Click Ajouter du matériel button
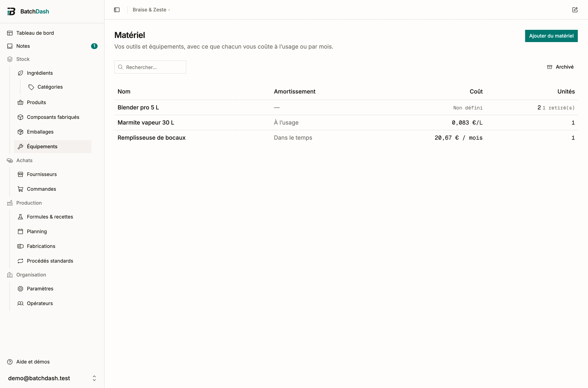This screenshot has width=588, height=388. pyautogui.click(x=551, y=36)
